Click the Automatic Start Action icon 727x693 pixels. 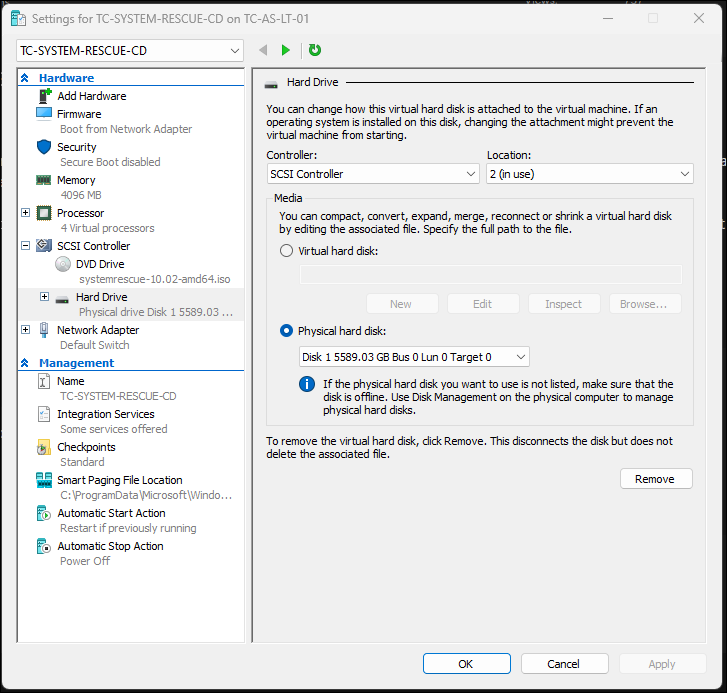click(44, 513)
